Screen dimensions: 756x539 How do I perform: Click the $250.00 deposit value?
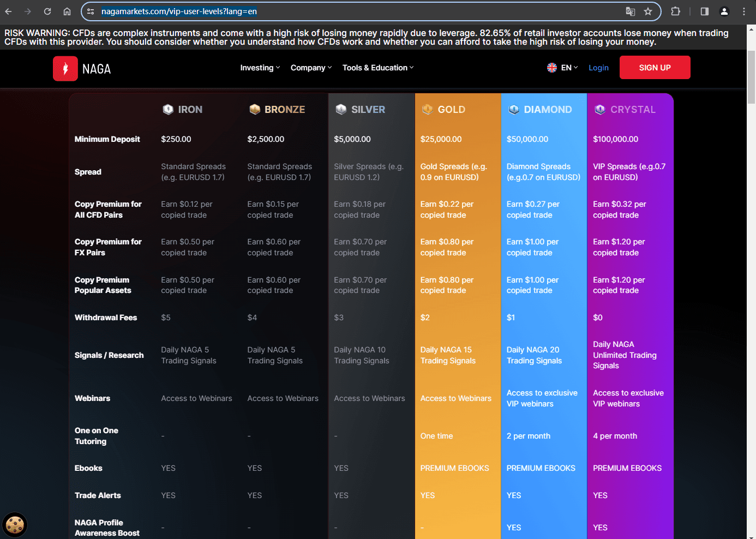coord(176,139)
